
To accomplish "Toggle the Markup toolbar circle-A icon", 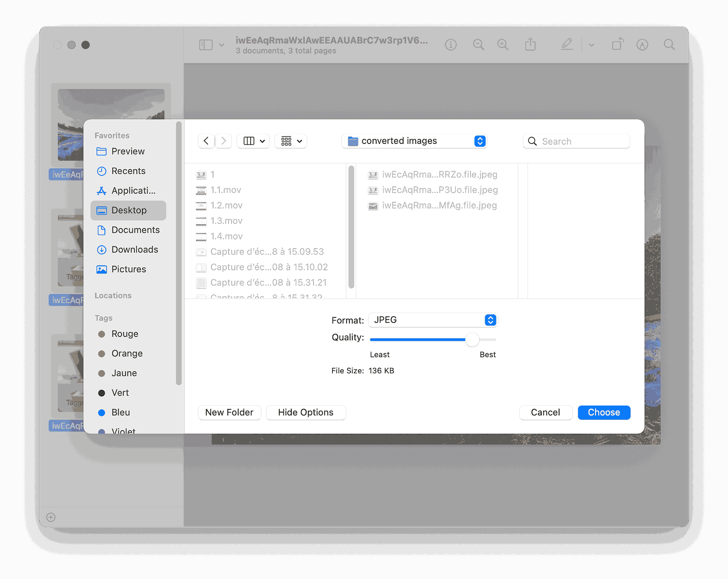I will (642, 45).
